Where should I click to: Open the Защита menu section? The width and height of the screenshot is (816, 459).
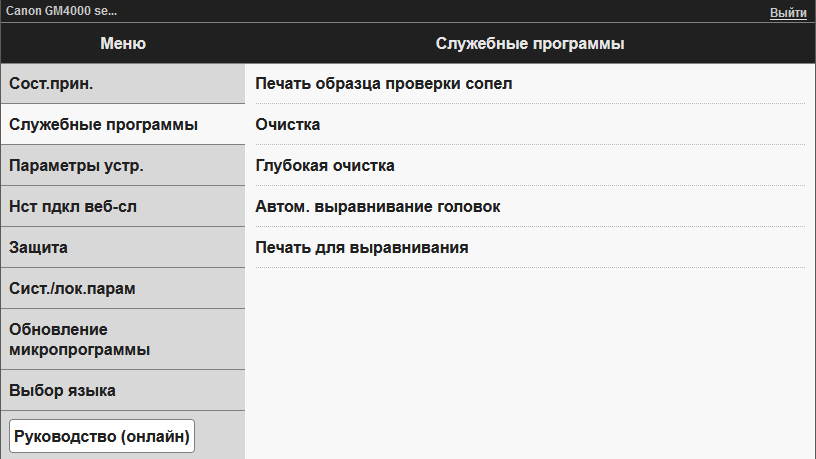(x=39, y=247)
